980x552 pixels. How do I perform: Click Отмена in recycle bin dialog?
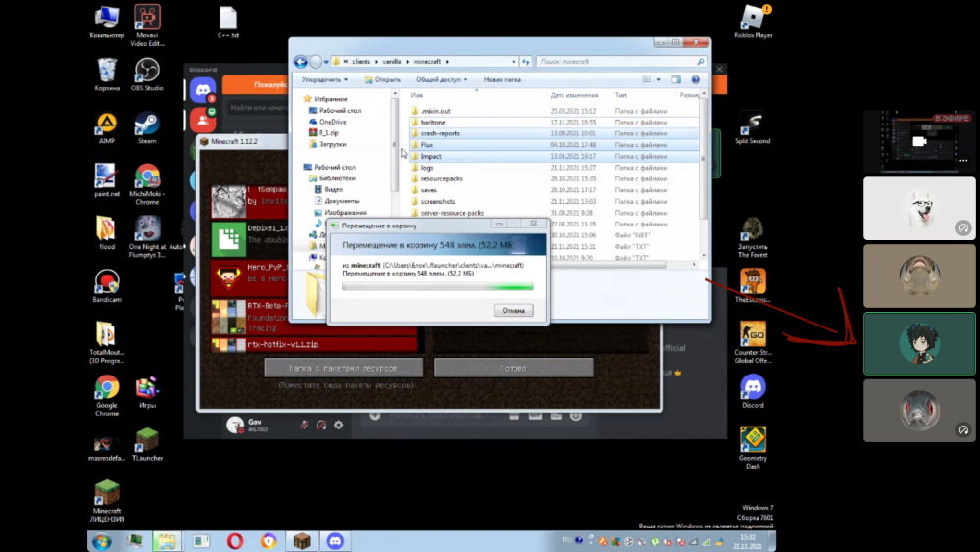pos(514,311)
